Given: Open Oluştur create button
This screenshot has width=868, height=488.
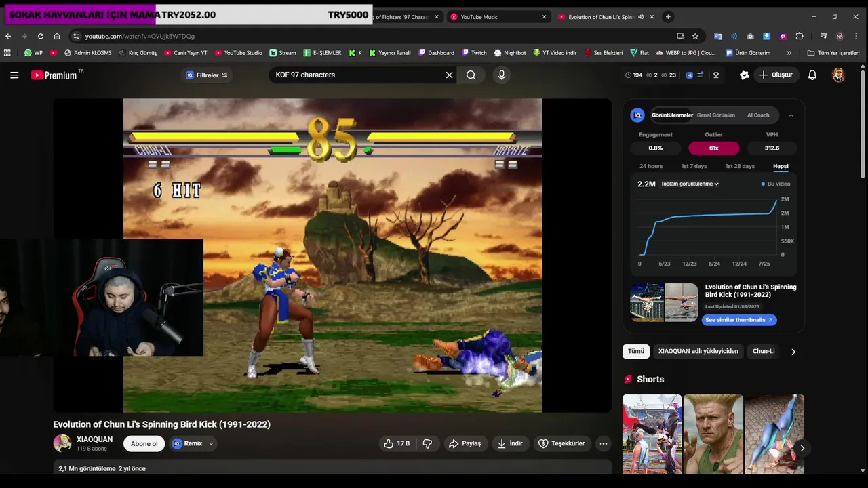Looking at the screenshot, I should [776, 75].
